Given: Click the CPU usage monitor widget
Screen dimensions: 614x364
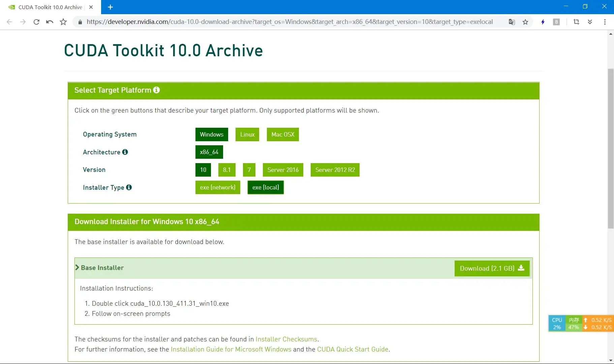Looking at the screenshot, I should click(557, 324).
